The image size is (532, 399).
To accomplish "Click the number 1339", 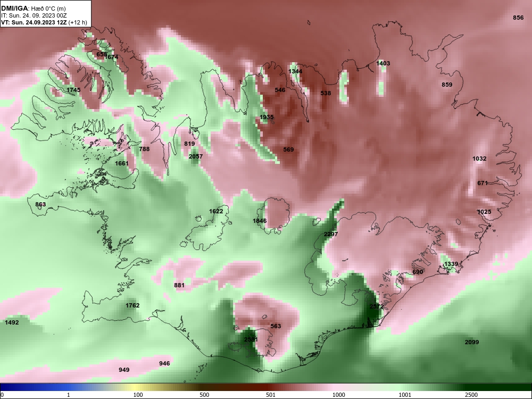I will pyautogui.click(x=451, y=264).
